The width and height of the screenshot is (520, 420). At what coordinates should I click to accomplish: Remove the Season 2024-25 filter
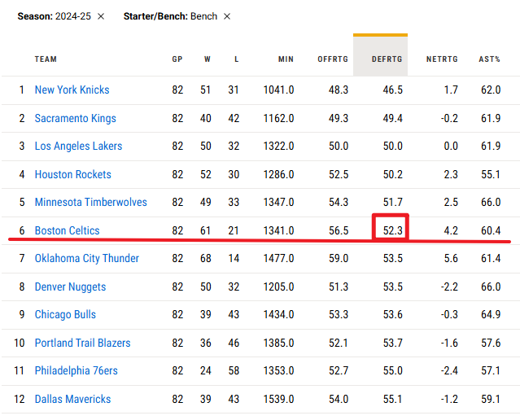coord(101,16)
